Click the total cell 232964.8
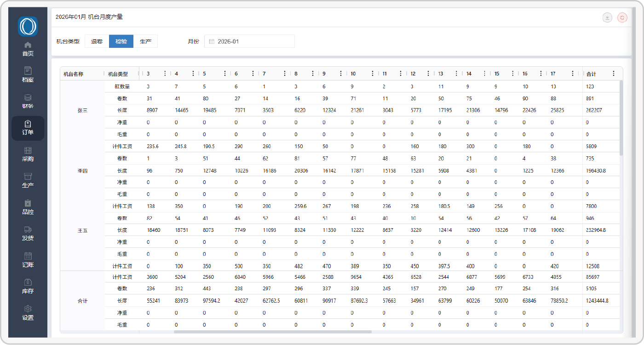The width and height of the screenshot is (644, 345). tap(596, 230)
